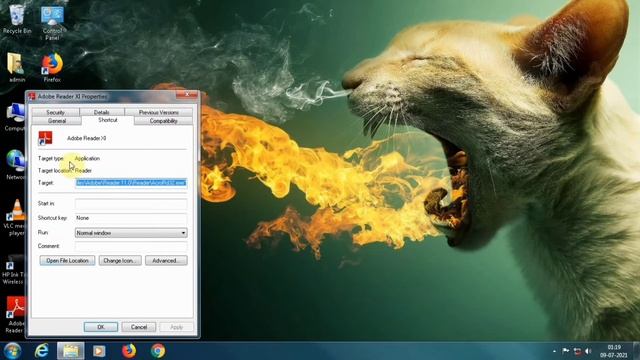Click the Adobe Reader XI icon in Shortcut tab
This screenshot has height=360, width=640.
pos(45,138)
